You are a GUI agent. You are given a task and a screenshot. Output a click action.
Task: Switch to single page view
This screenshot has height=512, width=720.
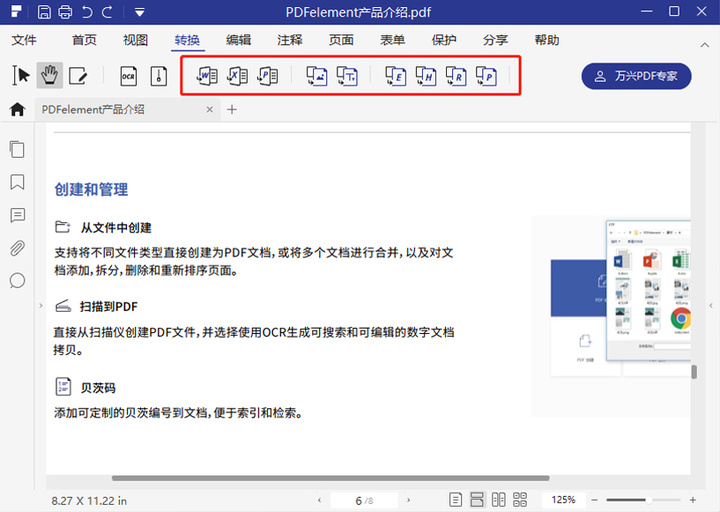point(456,500)
